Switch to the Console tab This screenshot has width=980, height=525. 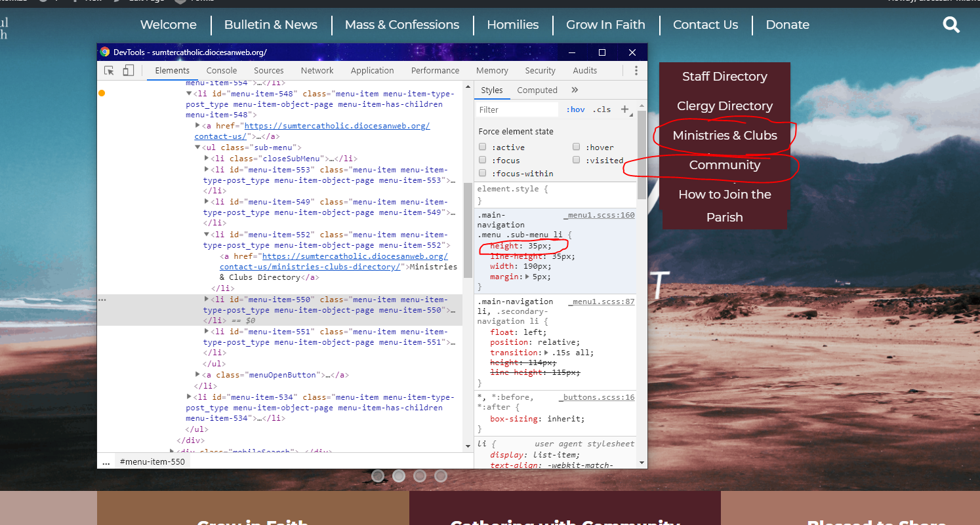222,71
